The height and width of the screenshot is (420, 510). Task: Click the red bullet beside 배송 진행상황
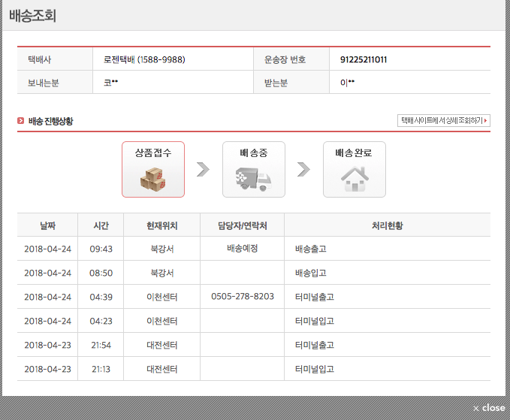click(21, 120)
